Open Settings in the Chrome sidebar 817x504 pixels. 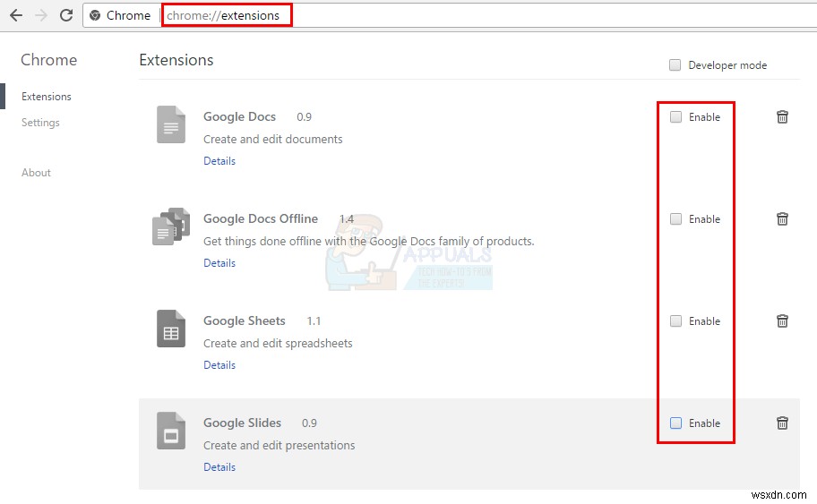(40, 123)
